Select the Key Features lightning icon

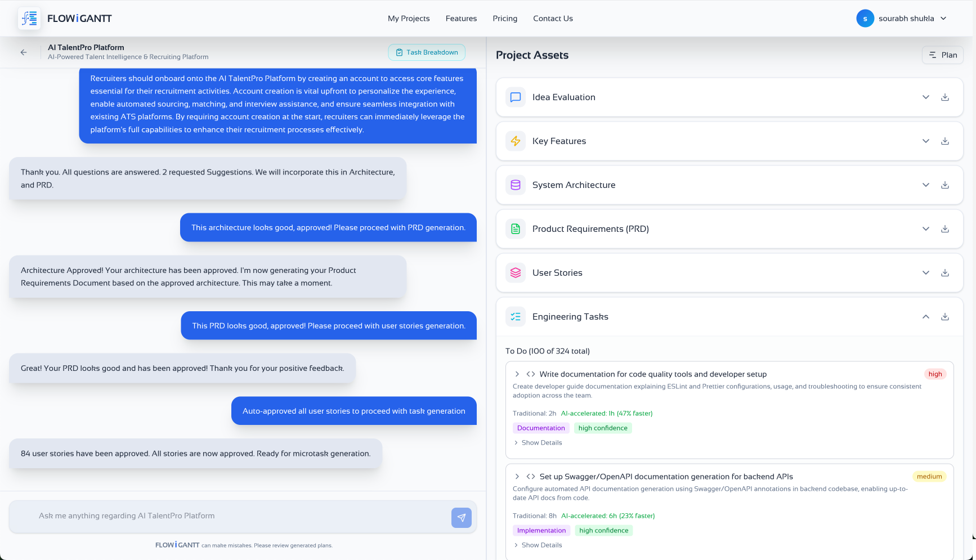515,141
